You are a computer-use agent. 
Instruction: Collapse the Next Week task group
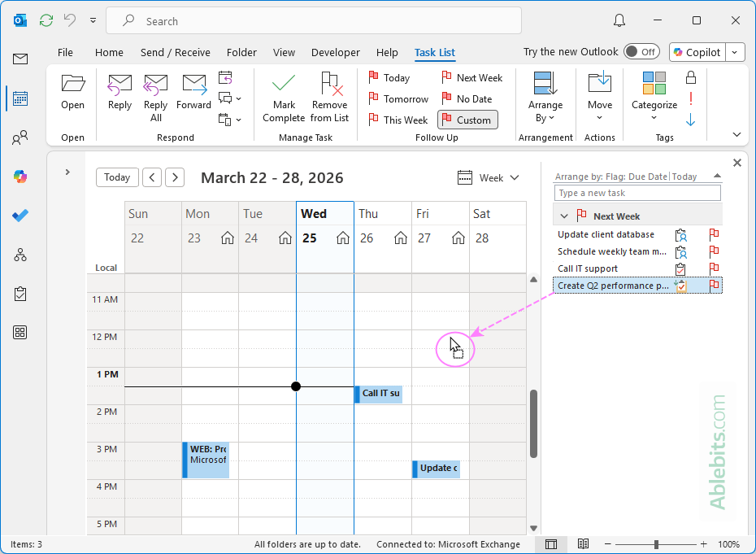pos(564,216)
